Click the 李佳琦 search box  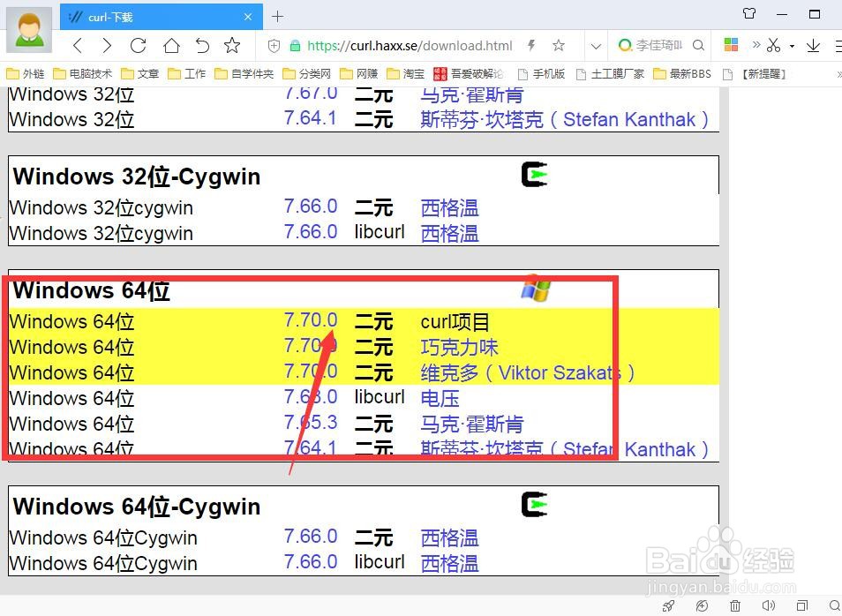pos(659,46)
